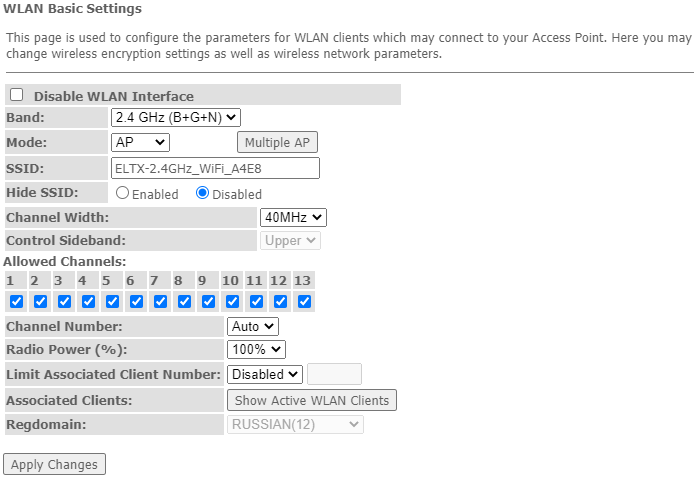The width and height of the screenshot is (694, 477).
Task: Uncheck allowed channel 1
Action: [x=16, y=301]
